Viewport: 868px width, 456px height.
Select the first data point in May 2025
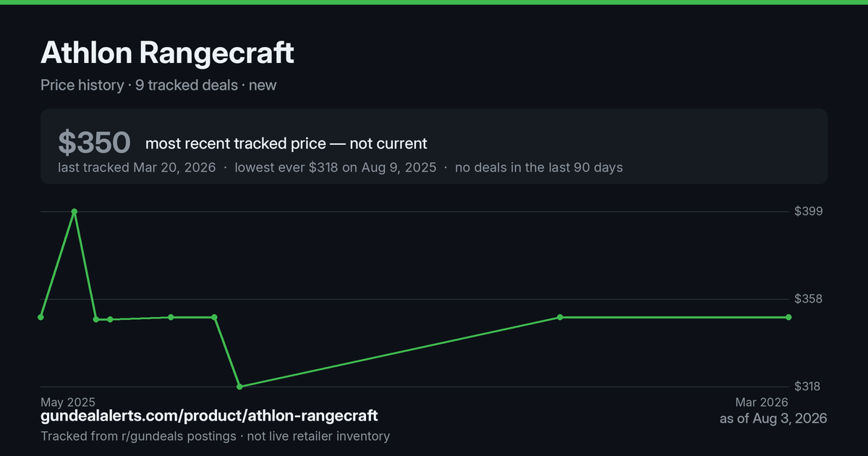click(x=41, y=317)
